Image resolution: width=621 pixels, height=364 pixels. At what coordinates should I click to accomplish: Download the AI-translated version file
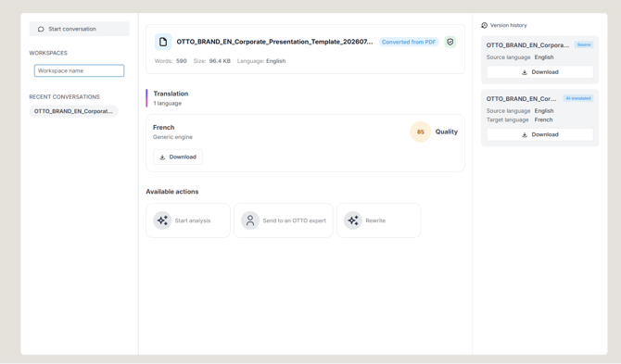pos(540,134)
